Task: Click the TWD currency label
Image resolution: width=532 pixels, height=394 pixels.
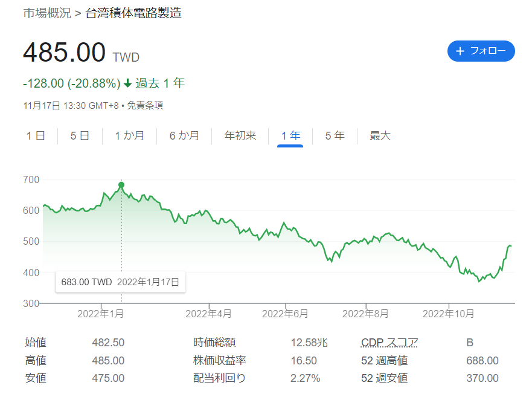Action: click(126, 57)
